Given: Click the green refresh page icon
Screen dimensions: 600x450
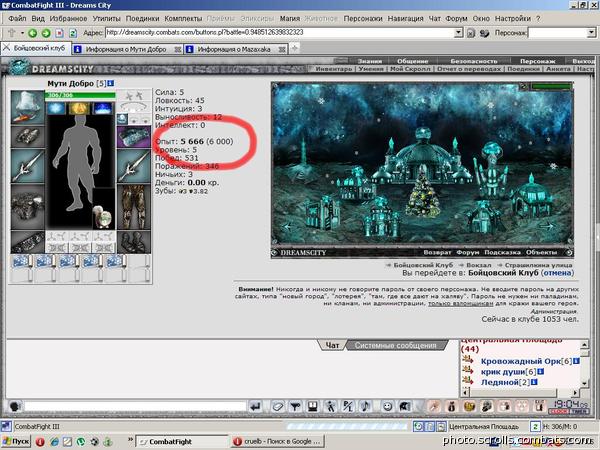Looking at the screenshot, I should 73,33.
